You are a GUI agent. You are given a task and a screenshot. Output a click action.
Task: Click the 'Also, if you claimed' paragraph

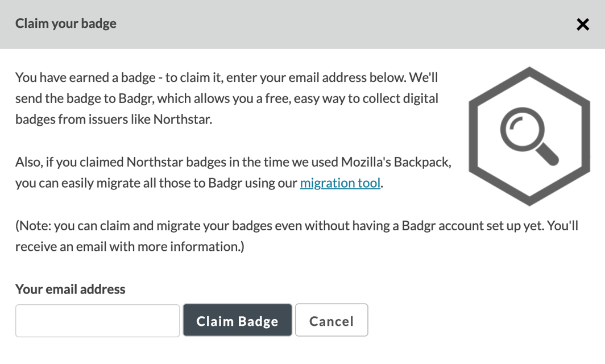233,172
